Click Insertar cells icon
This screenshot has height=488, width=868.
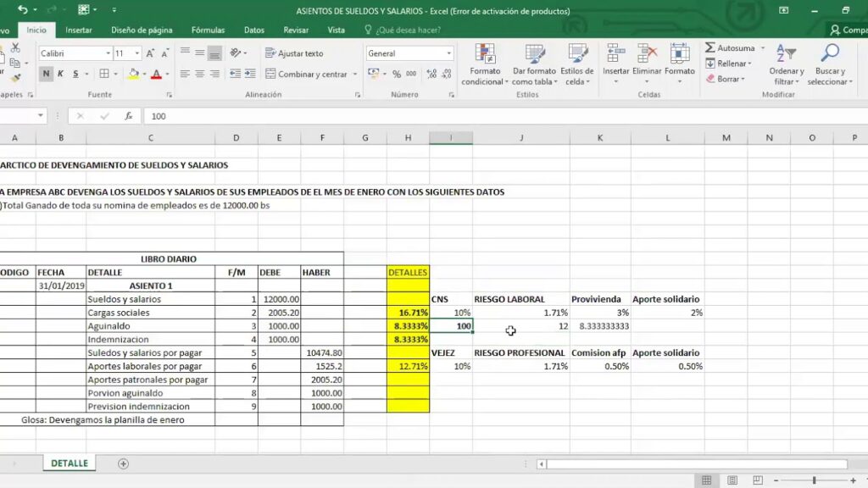(x=615, y=55)
